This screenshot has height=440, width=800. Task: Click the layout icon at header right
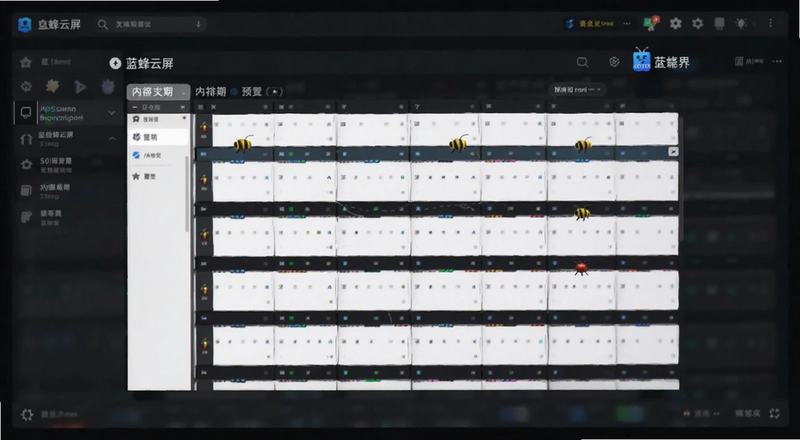[x=739, y=61]
